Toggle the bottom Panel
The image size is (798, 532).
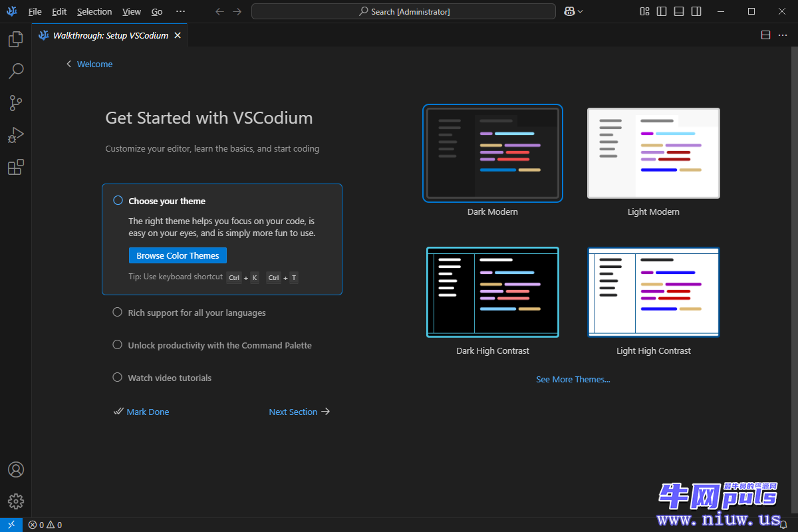pos(679,11)
